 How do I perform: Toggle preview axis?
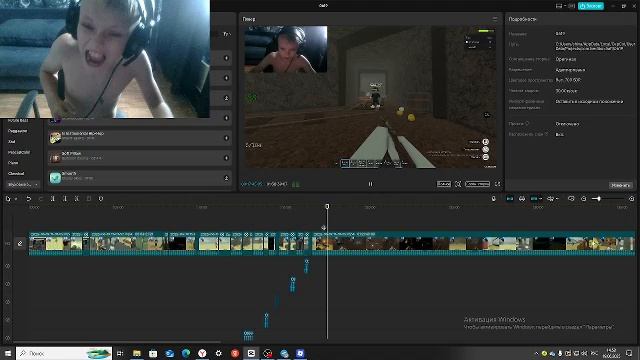coord(551,199)
